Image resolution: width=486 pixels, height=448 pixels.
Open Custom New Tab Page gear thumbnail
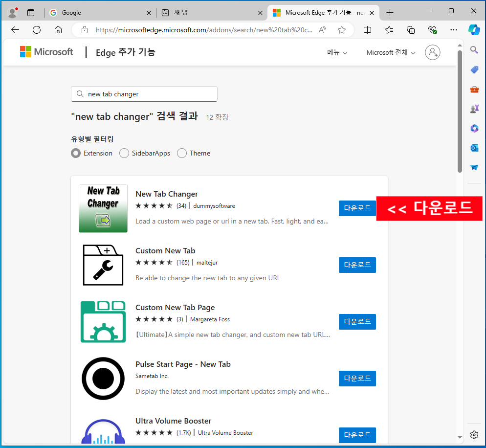[x=103, y=322]
